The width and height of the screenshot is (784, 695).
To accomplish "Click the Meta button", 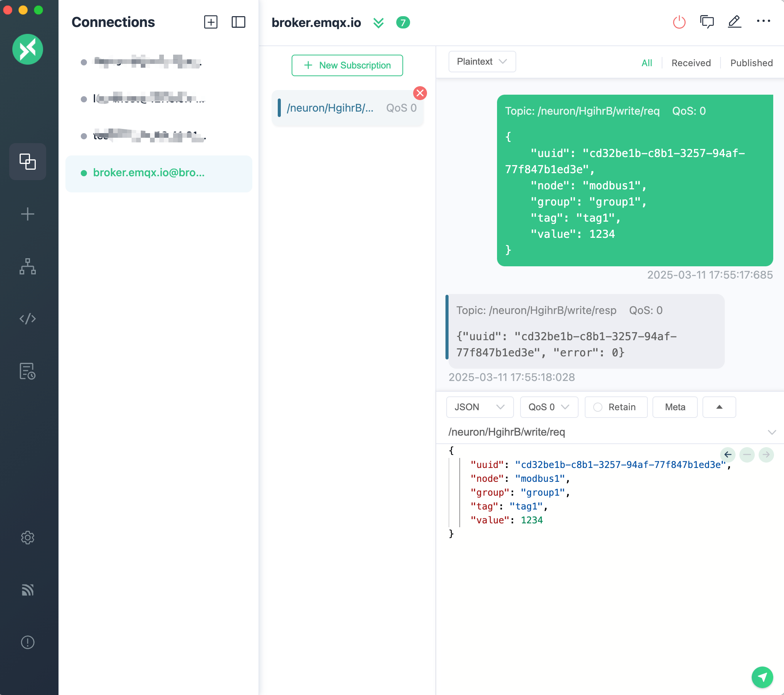I will pyautogui.click(x=675, y=407).
